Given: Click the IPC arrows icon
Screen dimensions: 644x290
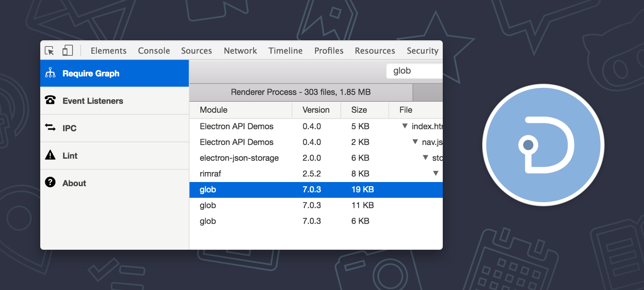Looking at the screenshot, I should [50, 127].
